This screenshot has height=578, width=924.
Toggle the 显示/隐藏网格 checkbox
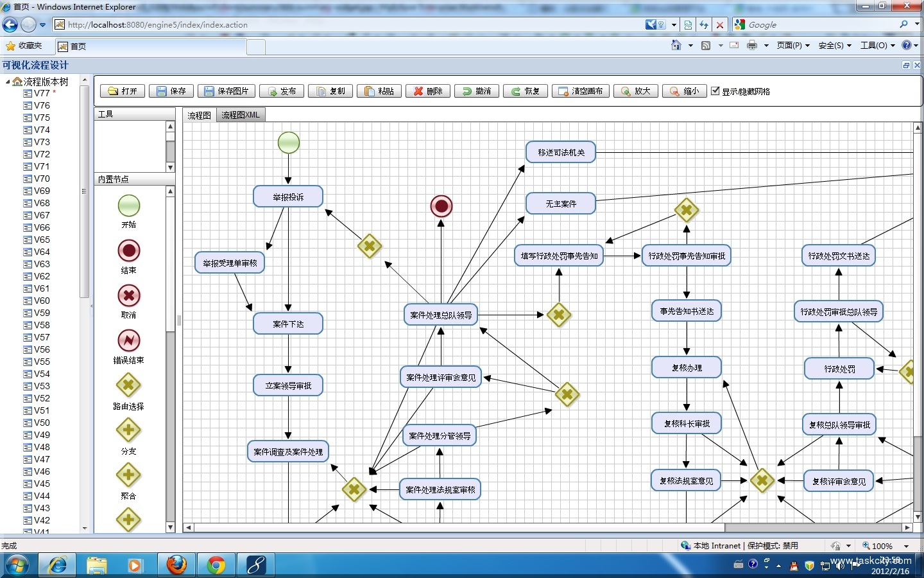[x=715, y=91]
